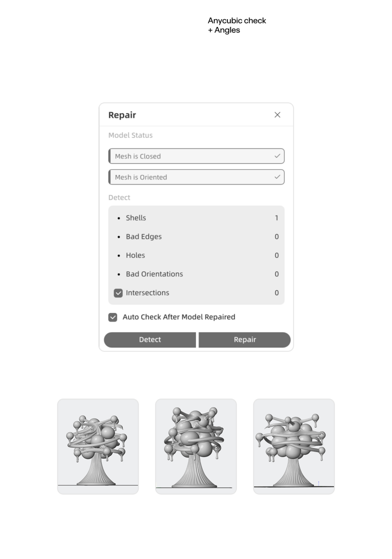Open the left tree model thumbnail
Viewport: 392px width, 559px height.
(98, 446)
